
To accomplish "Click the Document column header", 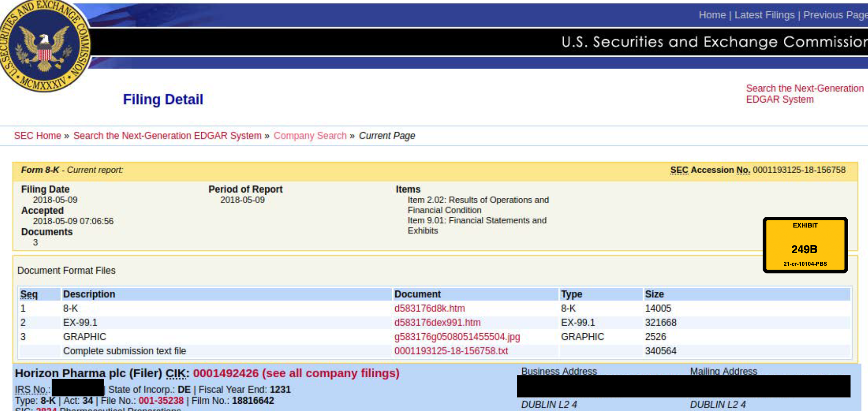I will tap(417, 294).
